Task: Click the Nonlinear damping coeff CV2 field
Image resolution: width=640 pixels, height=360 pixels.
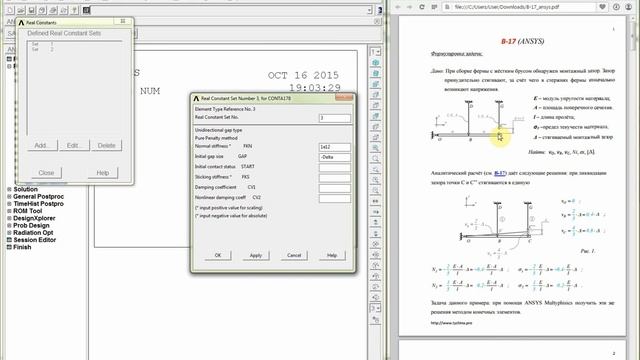Action: tap(334, 198)
